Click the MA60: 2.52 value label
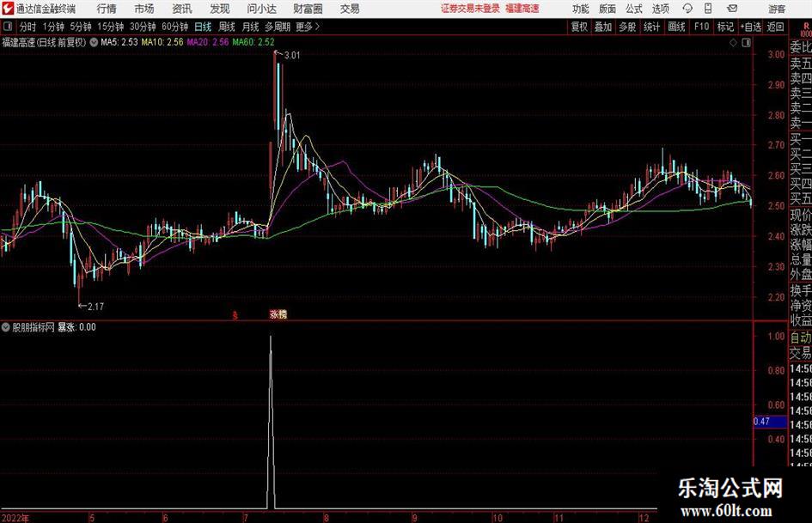 (253, 42)
